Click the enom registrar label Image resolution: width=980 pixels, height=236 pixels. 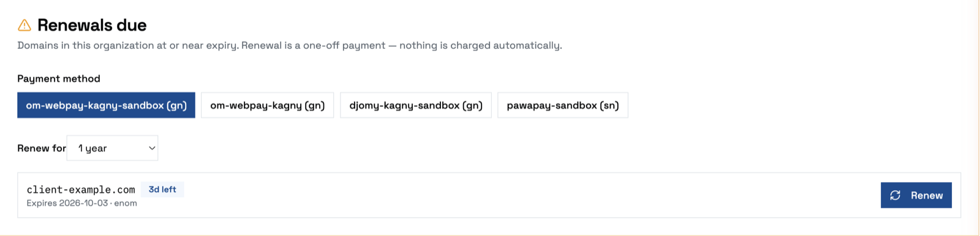point(126,203)
